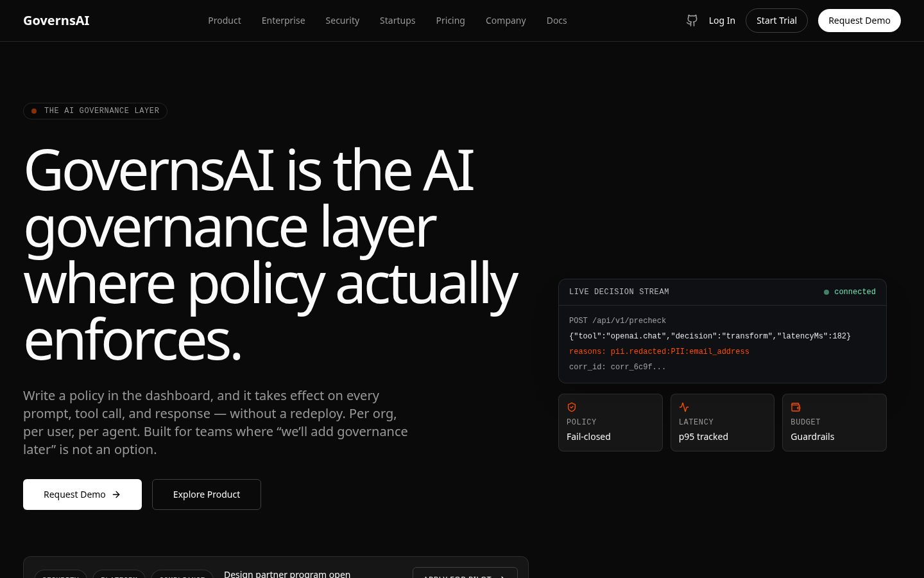The width and height of the screenshot is (924, 578).
Task: Open the GitHub icon link
Action: click(692, 21)
